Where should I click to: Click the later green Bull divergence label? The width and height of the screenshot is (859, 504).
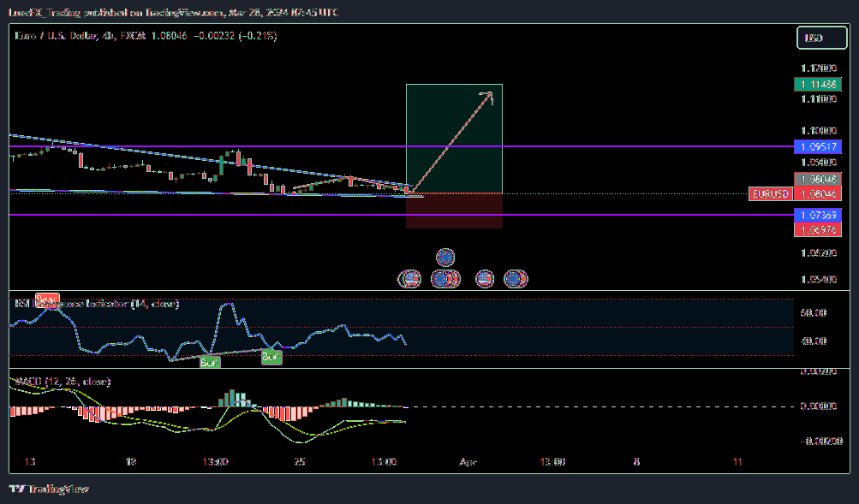click(271, 358)
